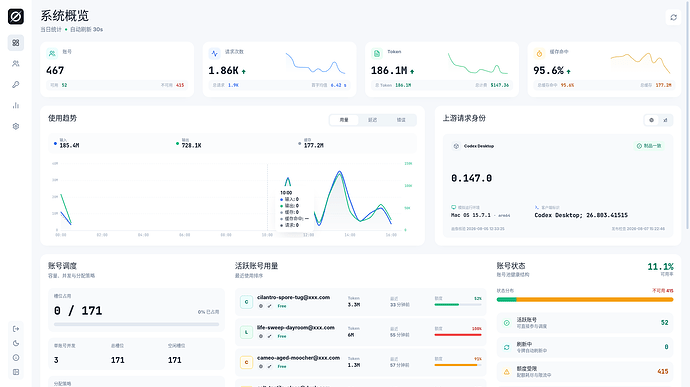Open the dashboard overview grid icon

click(x=16, y=43)
